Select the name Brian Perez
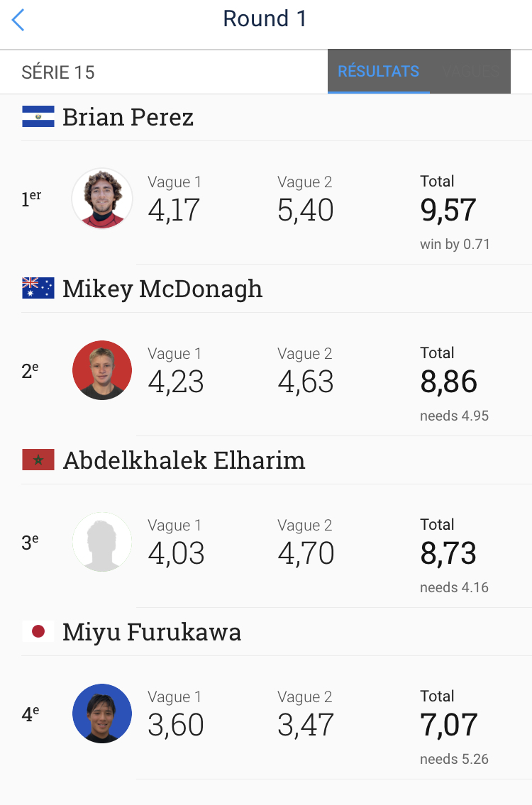The width and height of the screenshot is (532, 805). pyautogui.click(x=128, y=117)
